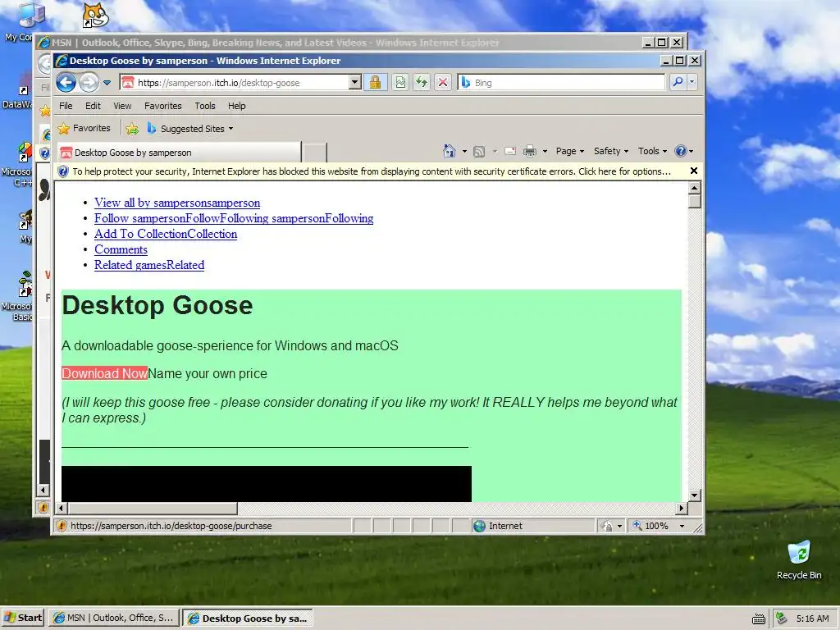Dismiss the information bar with its X
This screenshot has width=840, height=630.
[x=694, y=171]
